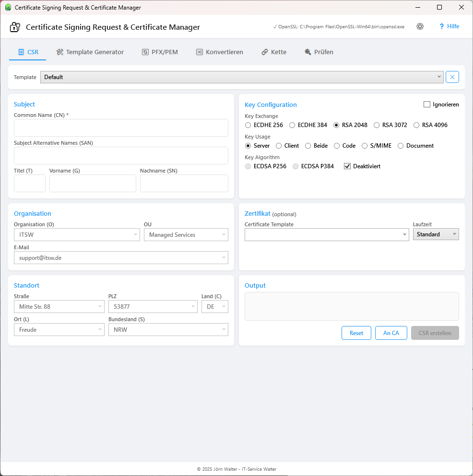
Task: Choose S/MIME as key usage
Action: [x=365, y=146]
